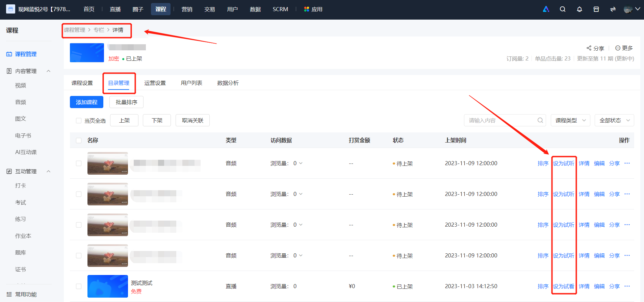Click the share icon beside 分享
This screenshot has height=302, width=644.
[589, 48]
